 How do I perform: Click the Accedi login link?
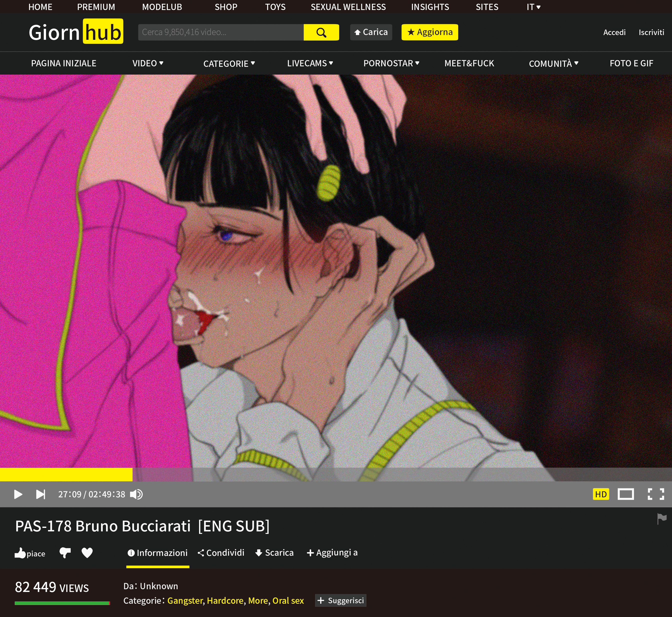pyautogui.click(x=614, y=32)
